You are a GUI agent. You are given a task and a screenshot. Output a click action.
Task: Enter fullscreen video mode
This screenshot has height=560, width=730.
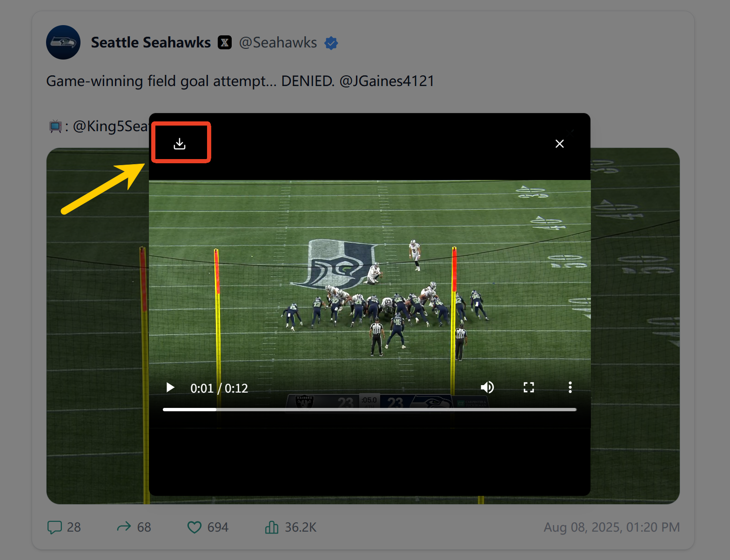[529, 387]
